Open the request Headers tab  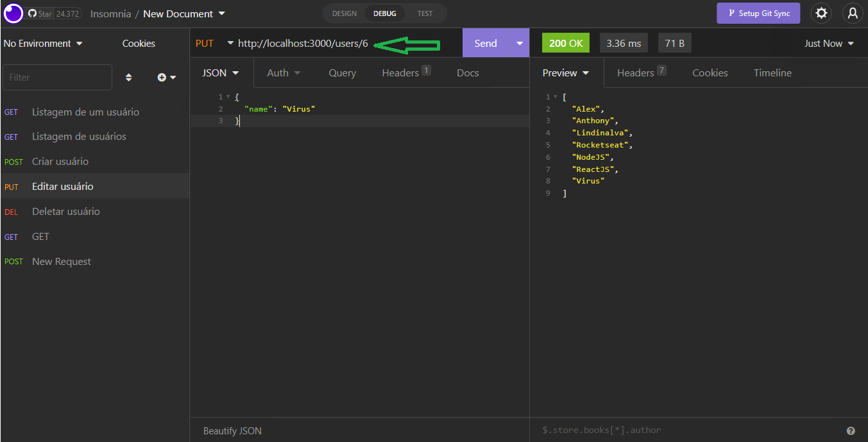coord(406,73)
